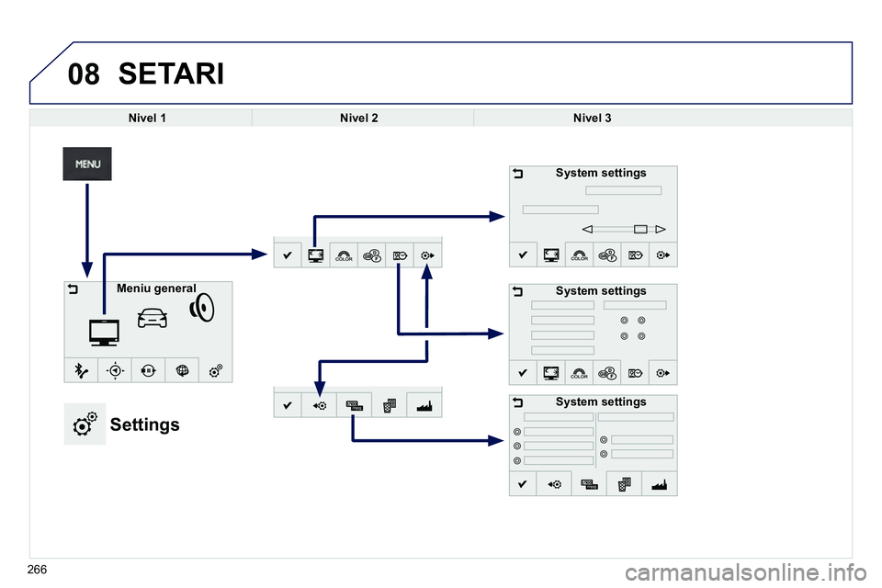Select first left radio in units settings panel

click(517, 432)
